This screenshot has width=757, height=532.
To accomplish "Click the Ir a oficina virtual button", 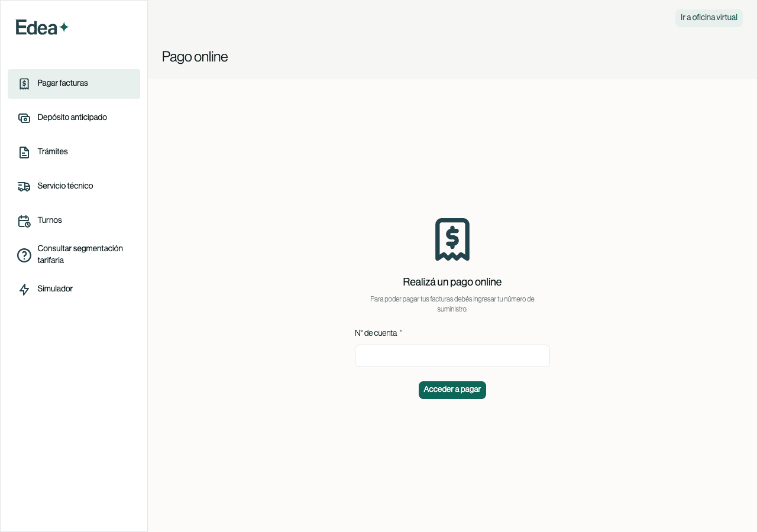I will (x=709, y=18).
